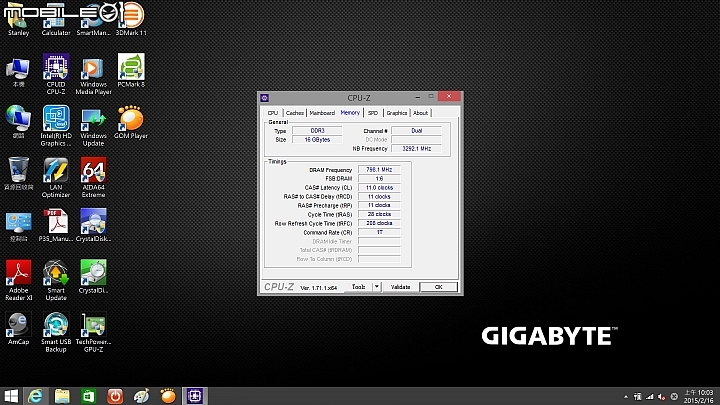720x405 pixels.
Task: Open Windows Start button
Action: click(11, 396)
